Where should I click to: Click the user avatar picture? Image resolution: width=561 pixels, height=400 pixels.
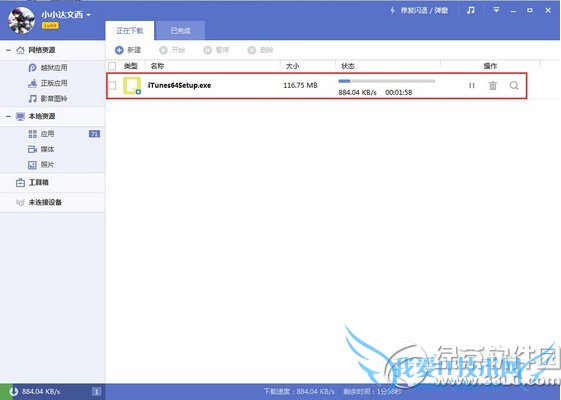21,20
